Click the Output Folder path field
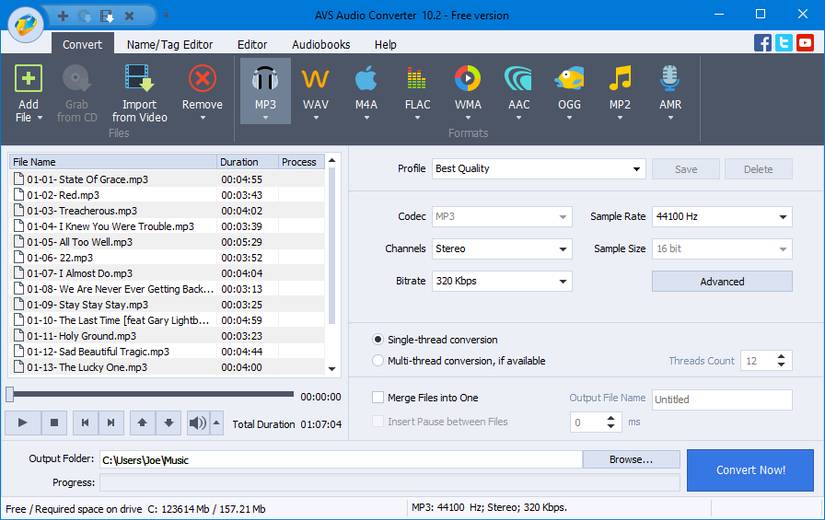825x520 pixels. pos(341,459)
